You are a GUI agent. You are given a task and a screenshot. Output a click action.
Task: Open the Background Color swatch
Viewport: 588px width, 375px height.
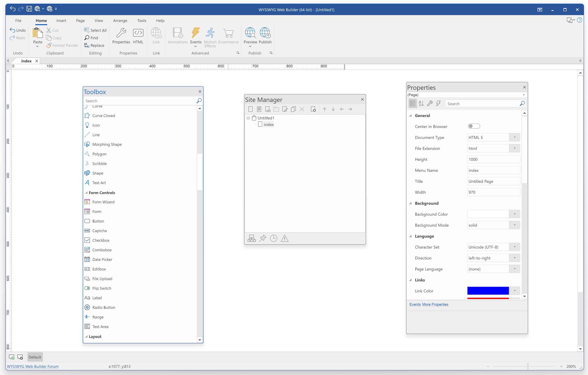(x=488, y=214)
